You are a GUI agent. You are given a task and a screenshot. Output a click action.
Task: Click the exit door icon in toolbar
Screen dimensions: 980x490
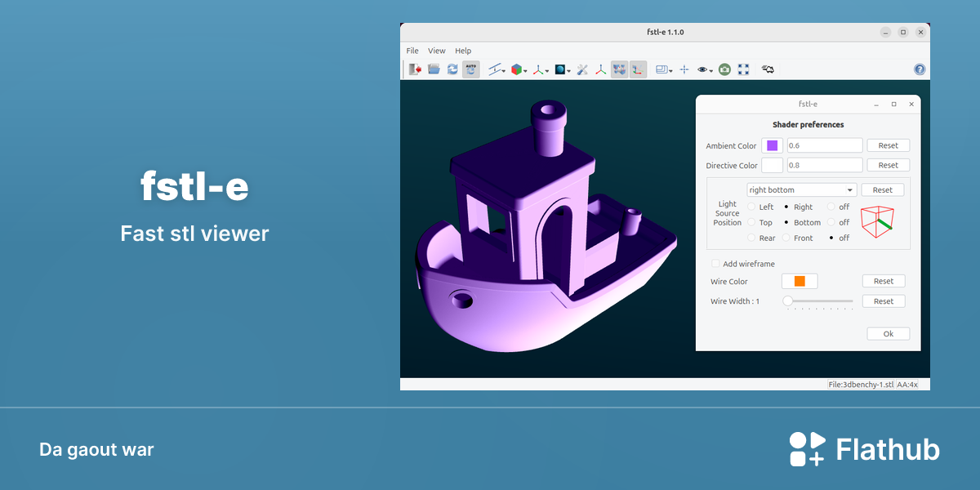(x=415, y=69)
